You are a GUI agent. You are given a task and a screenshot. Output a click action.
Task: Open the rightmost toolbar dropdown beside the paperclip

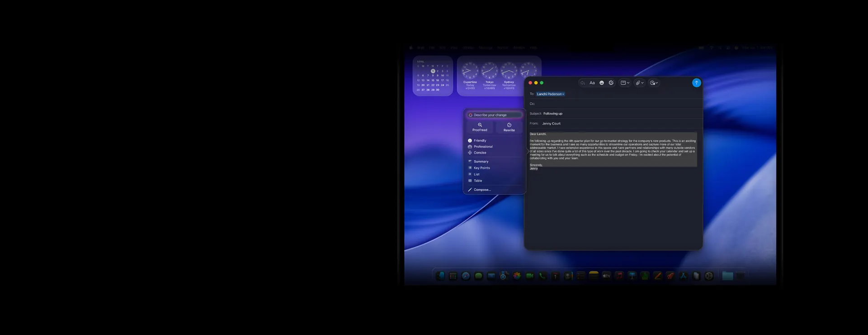point(654,83)
